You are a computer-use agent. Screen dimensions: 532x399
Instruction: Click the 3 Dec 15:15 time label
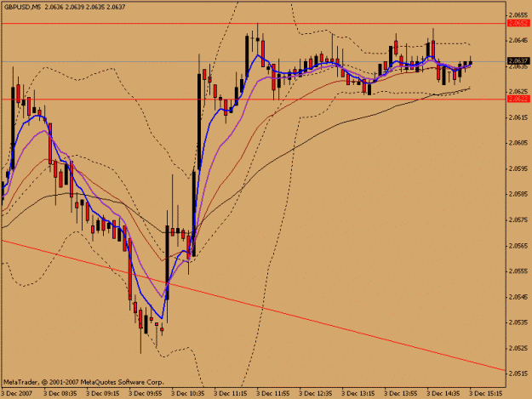(486, 393)
